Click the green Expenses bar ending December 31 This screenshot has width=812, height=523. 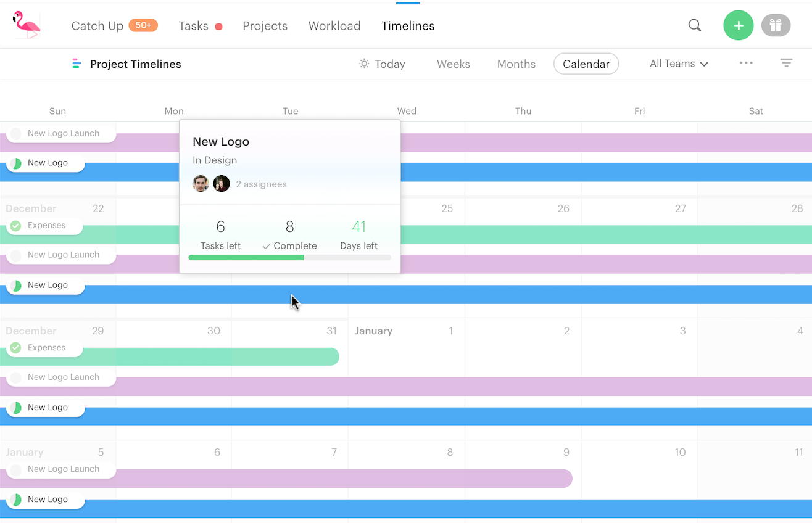pyautogui.click(x=170, y=356)
